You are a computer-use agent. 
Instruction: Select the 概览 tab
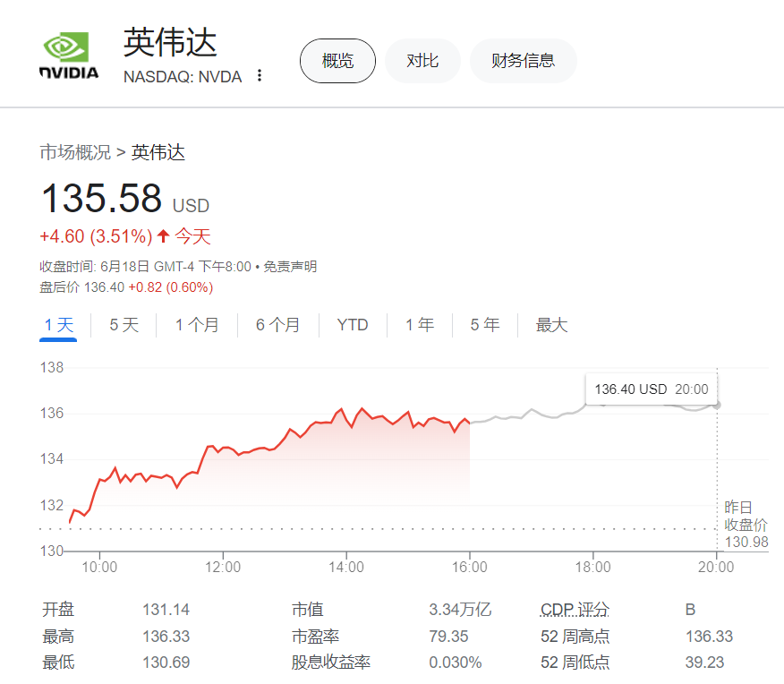coord(337,61)
